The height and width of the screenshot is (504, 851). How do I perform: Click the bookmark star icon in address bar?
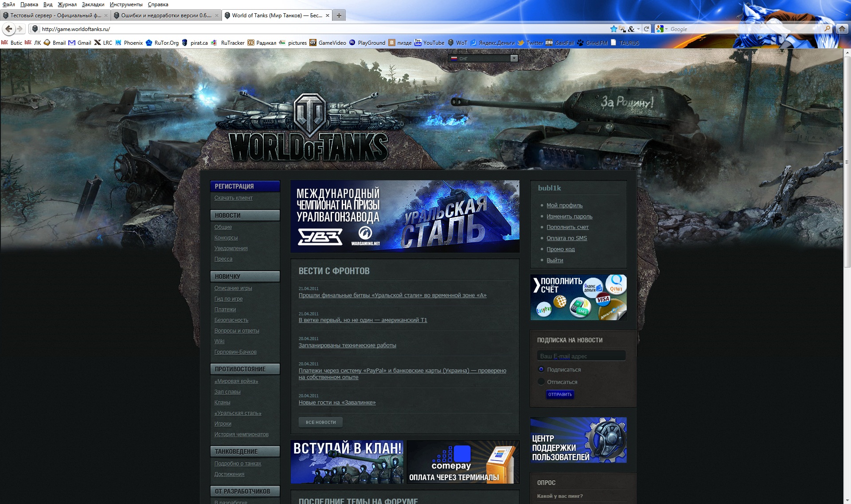[613, 29]
